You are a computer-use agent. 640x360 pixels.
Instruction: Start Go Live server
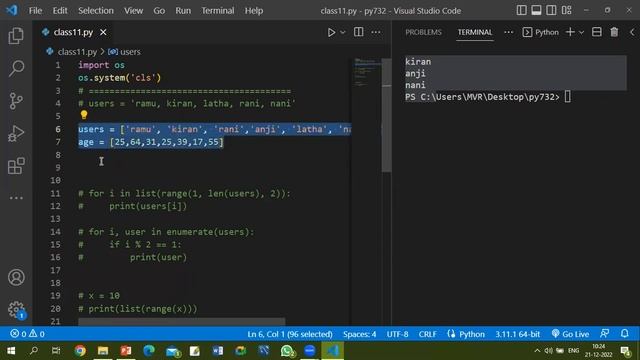(570, 334)
